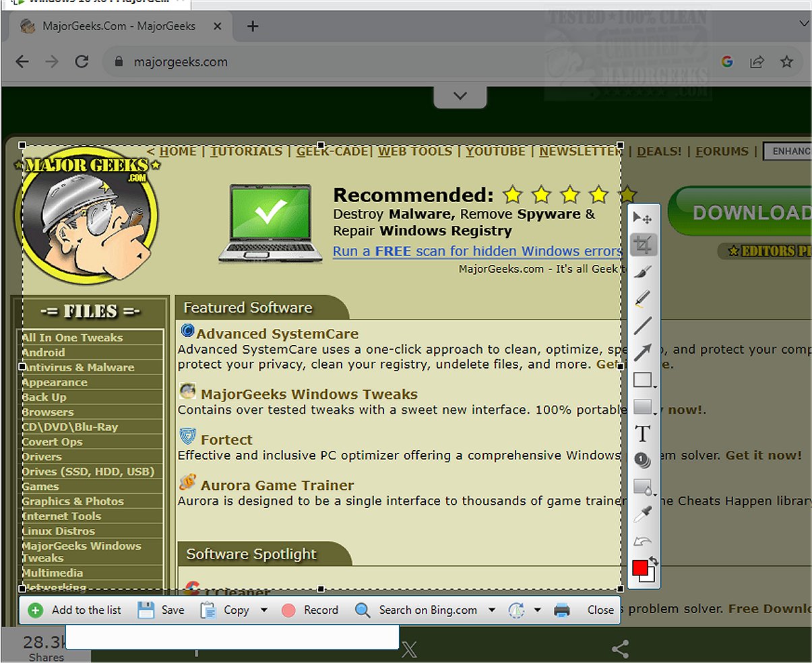Open WEB TOOLS menu item
812x663 pixels.
414,151
